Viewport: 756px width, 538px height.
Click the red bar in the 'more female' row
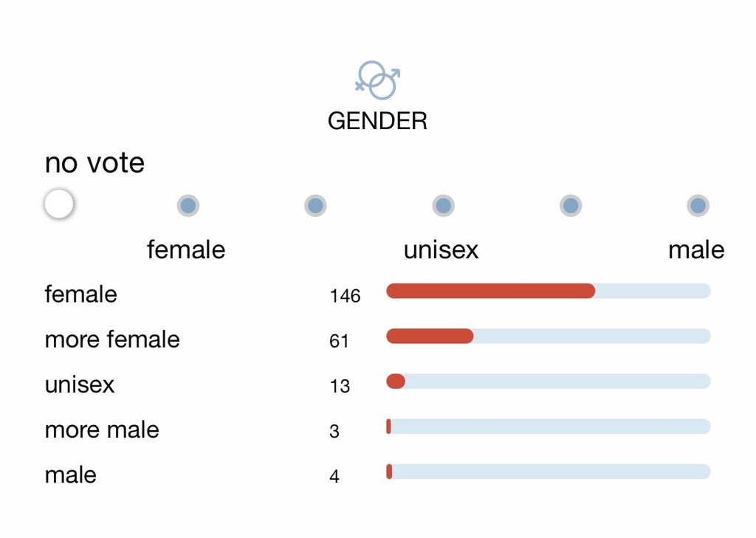430,337
